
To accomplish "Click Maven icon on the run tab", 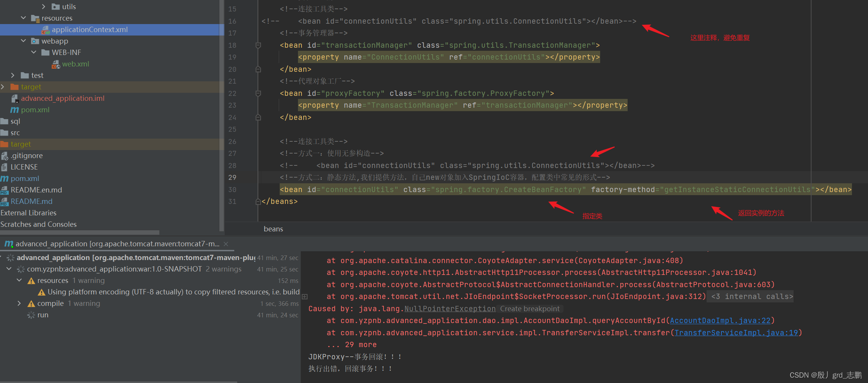I will (9, 244).
